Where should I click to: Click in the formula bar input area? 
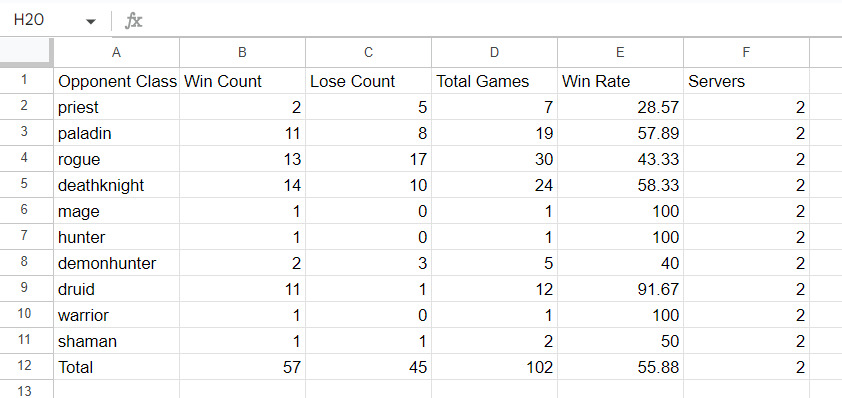tap(491, 21)
